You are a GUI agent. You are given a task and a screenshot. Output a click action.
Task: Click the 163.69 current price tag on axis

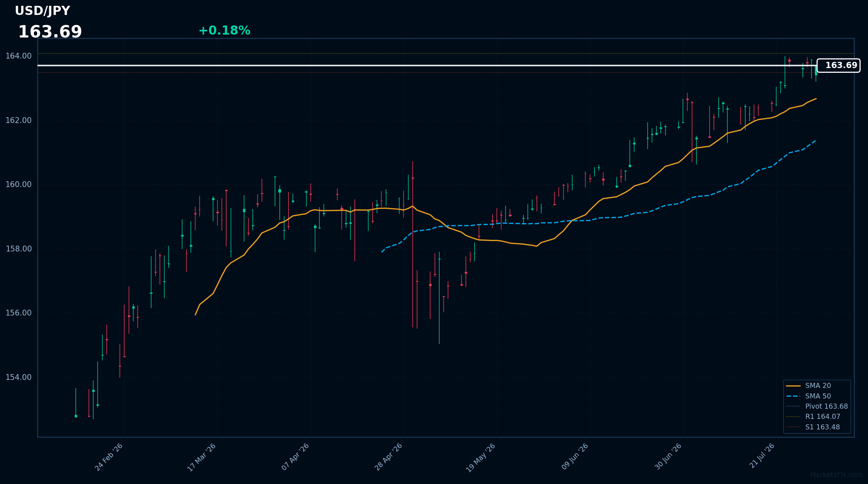point(838,66)
